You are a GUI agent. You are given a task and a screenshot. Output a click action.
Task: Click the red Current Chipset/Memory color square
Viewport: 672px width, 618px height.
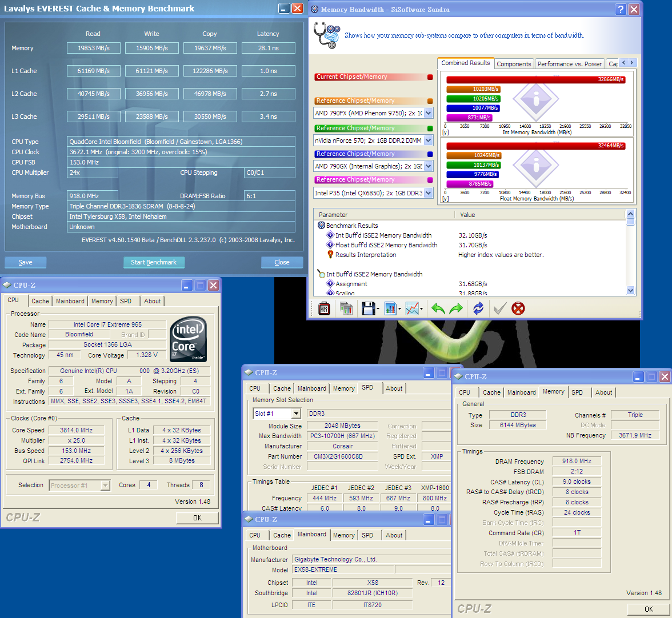pyautogui.click(x=430, y=77)
